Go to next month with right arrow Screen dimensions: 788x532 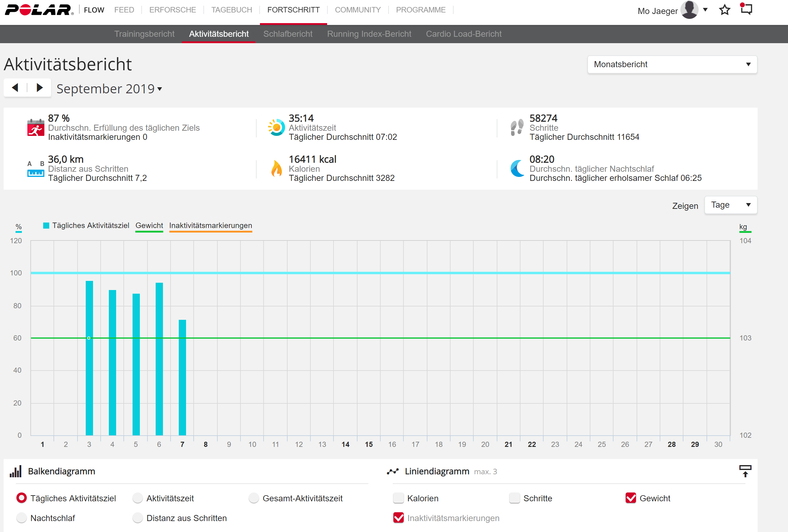pos(39,88)
